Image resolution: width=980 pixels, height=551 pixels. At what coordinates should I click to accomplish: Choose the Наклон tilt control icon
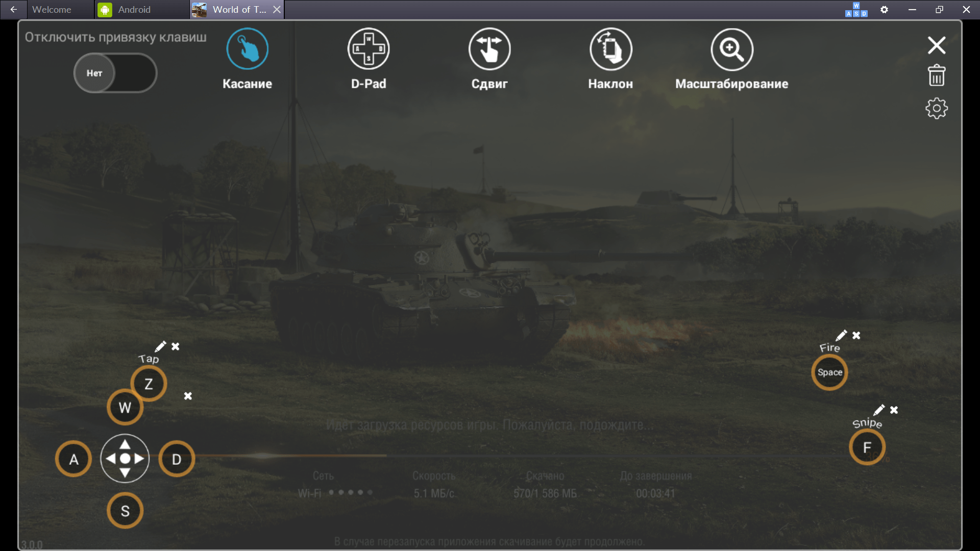pos(610,49)
